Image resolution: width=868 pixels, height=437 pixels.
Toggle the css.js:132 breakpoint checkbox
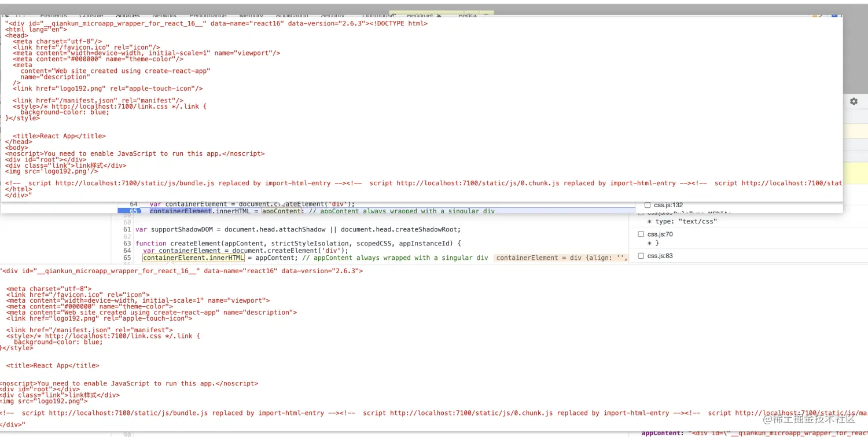[x=648, y=205]
